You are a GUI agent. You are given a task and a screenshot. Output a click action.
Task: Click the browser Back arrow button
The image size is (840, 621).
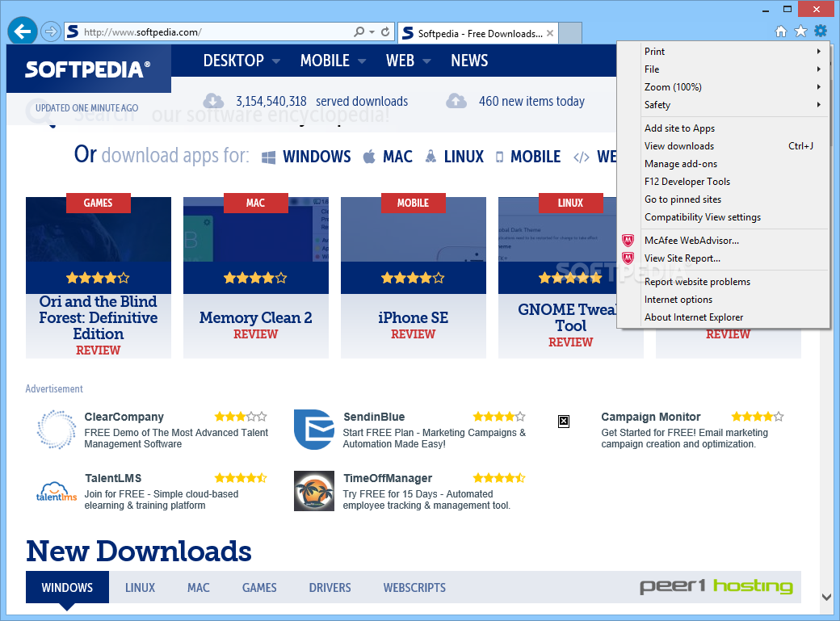tap(23, 31)
